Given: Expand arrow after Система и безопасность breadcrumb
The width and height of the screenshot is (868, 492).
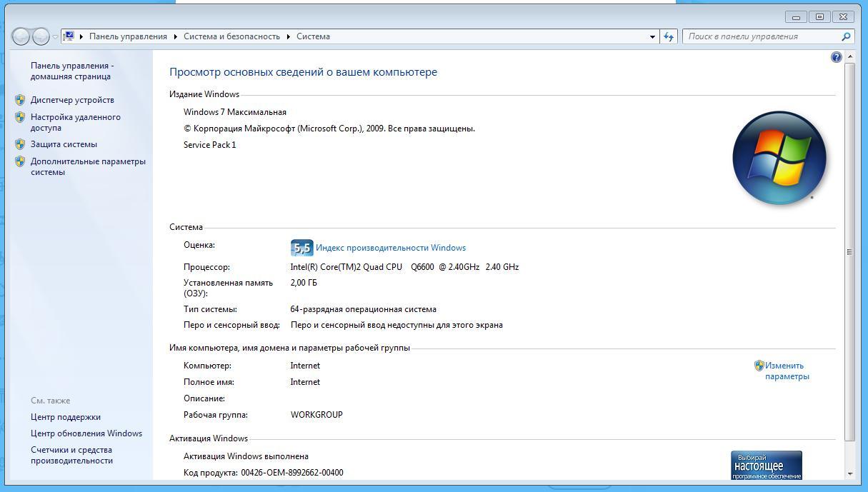Looking at the screenshot, I should click(289, 36).
